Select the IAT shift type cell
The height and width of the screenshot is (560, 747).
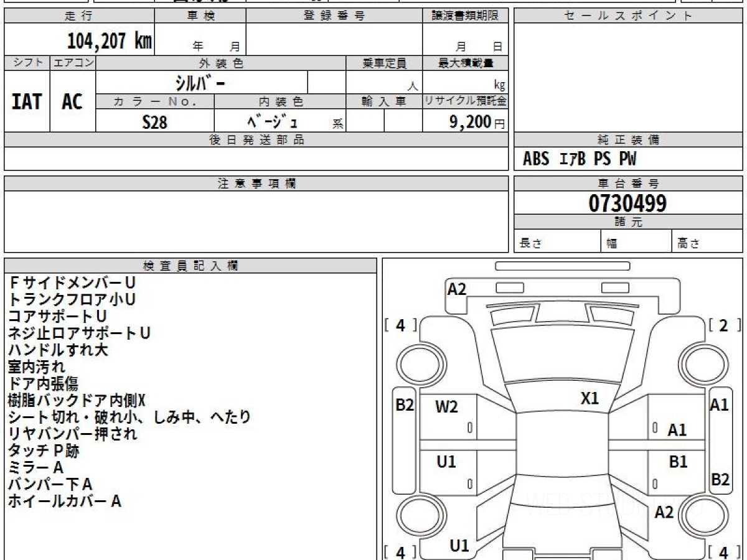click(x=27, y=102)
